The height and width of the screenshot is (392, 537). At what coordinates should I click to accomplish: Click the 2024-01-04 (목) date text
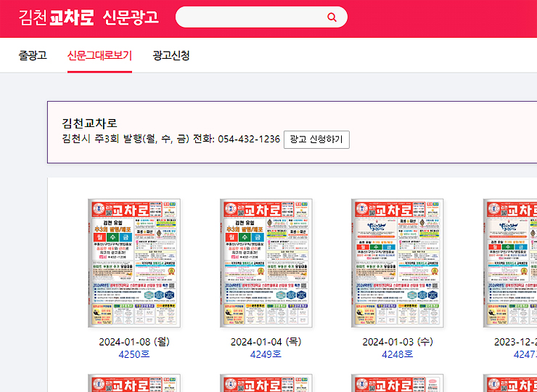click(x=266, y=342)
